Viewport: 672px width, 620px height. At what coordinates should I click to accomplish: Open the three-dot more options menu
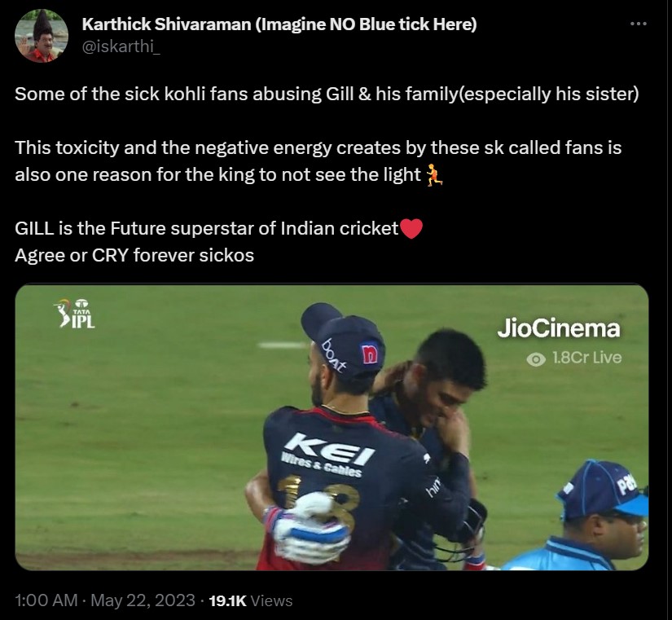click(638, 24)
